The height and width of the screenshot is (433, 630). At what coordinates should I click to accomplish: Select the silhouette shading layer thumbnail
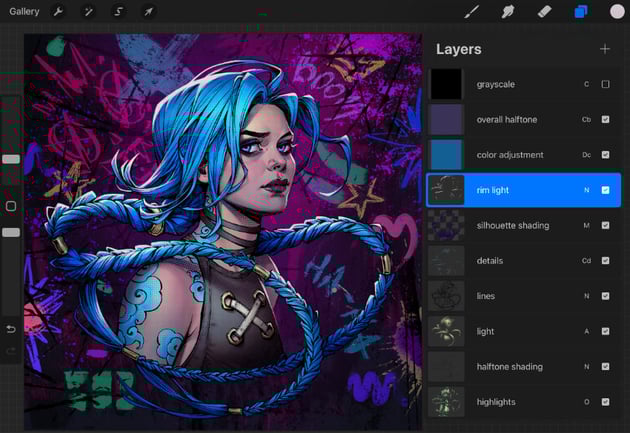click(x=446, y=225)
